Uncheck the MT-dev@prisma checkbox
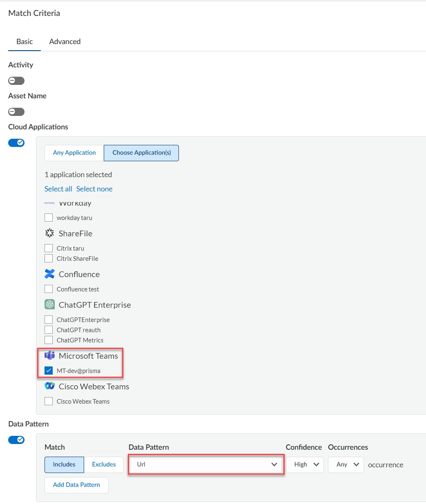 coord(49,371)
